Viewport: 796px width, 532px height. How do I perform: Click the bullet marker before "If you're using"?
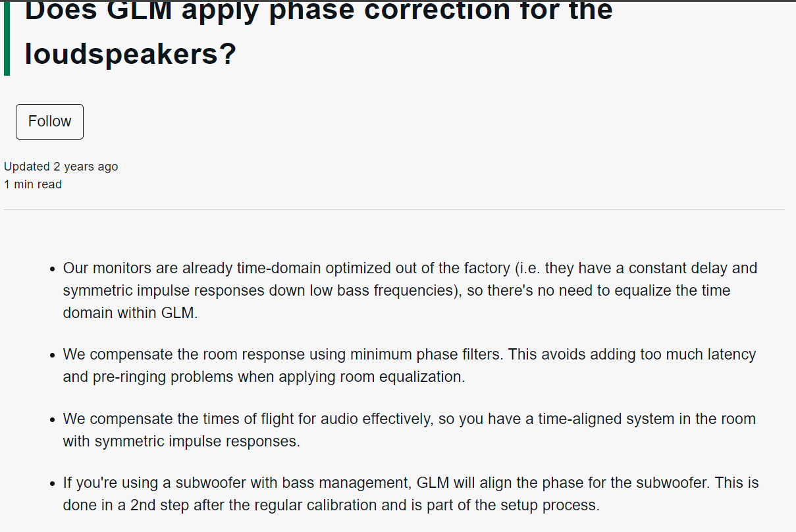[53, 484]
